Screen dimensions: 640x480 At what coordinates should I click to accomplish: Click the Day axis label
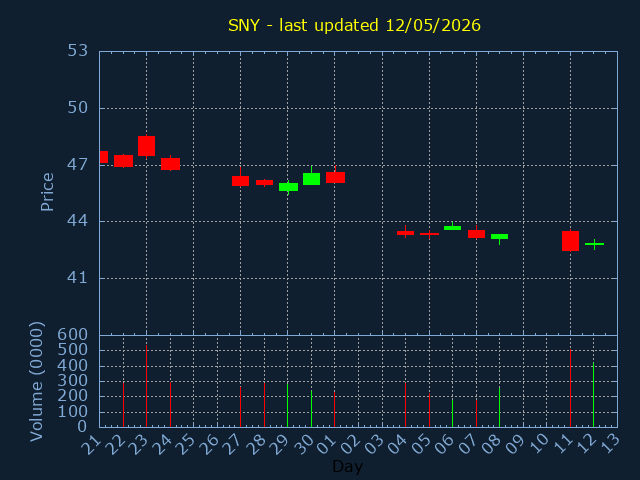coord(347,466)
